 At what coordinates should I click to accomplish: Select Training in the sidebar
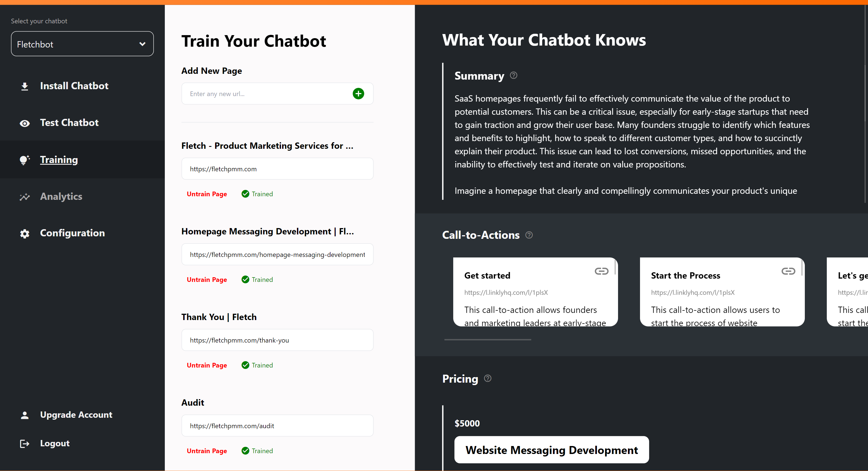pos(59,160)
